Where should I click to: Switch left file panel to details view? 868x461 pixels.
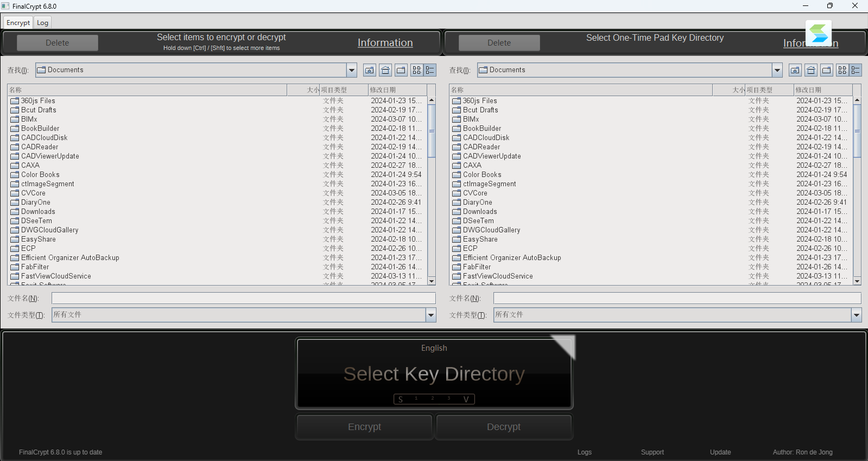[430, 70]
